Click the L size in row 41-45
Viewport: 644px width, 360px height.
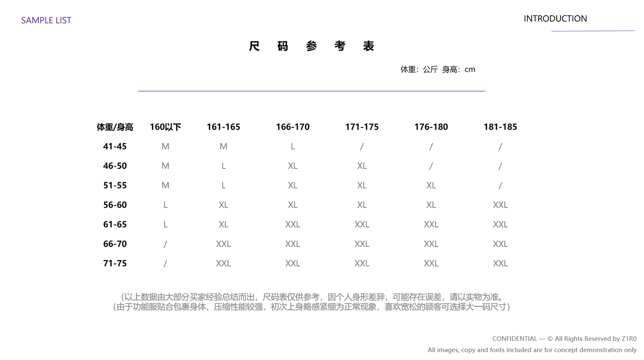coord(292,147)
